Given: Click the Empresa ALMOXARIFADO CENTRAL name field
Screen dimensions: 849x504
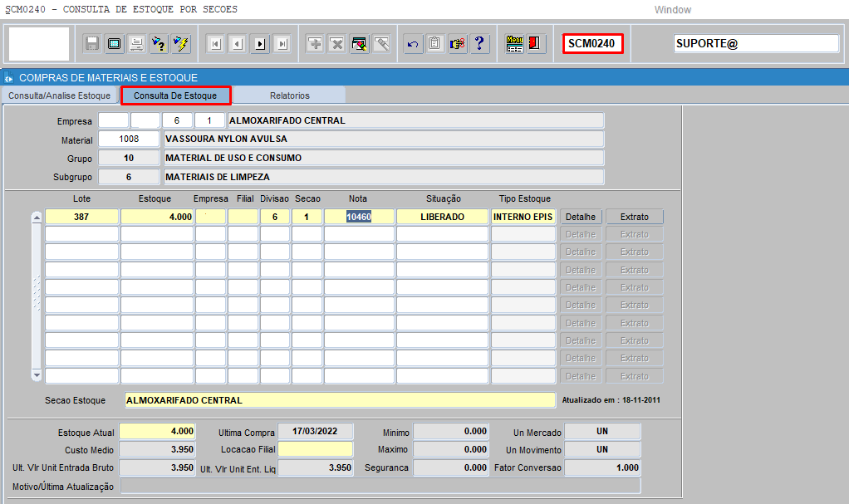Looking at the screenshot, I should click(x=415, y=120).
